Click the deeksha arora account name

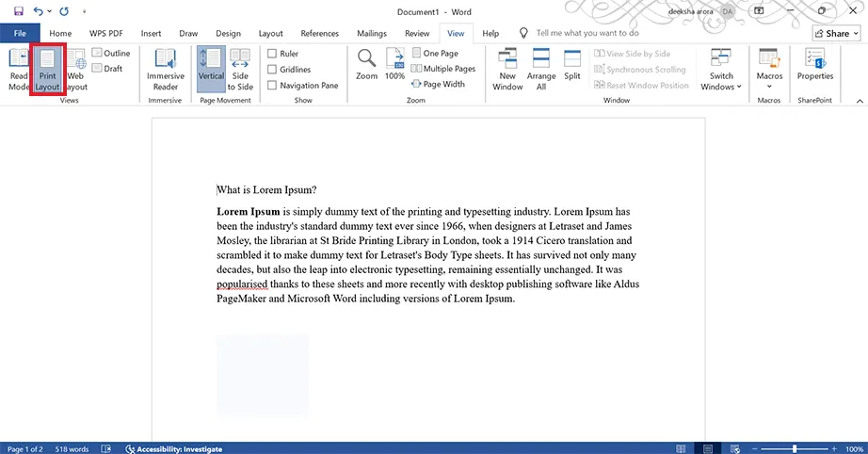(x=690, y=11)
